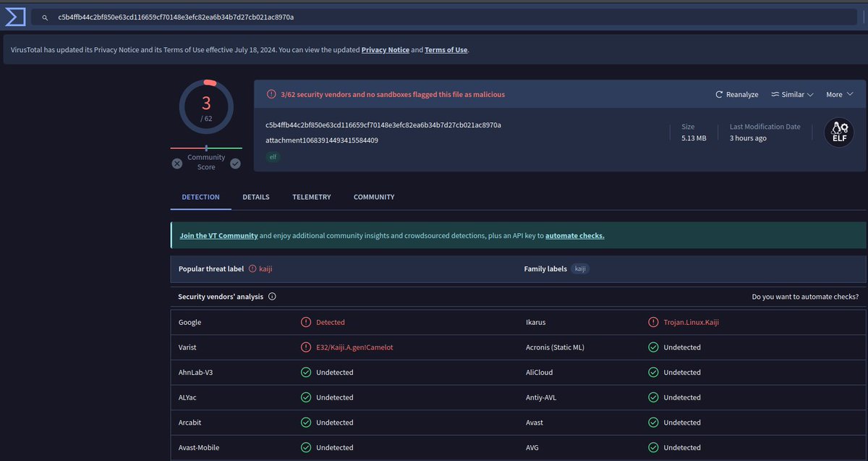Click the Avast undetected check icon

click(653, 423)
